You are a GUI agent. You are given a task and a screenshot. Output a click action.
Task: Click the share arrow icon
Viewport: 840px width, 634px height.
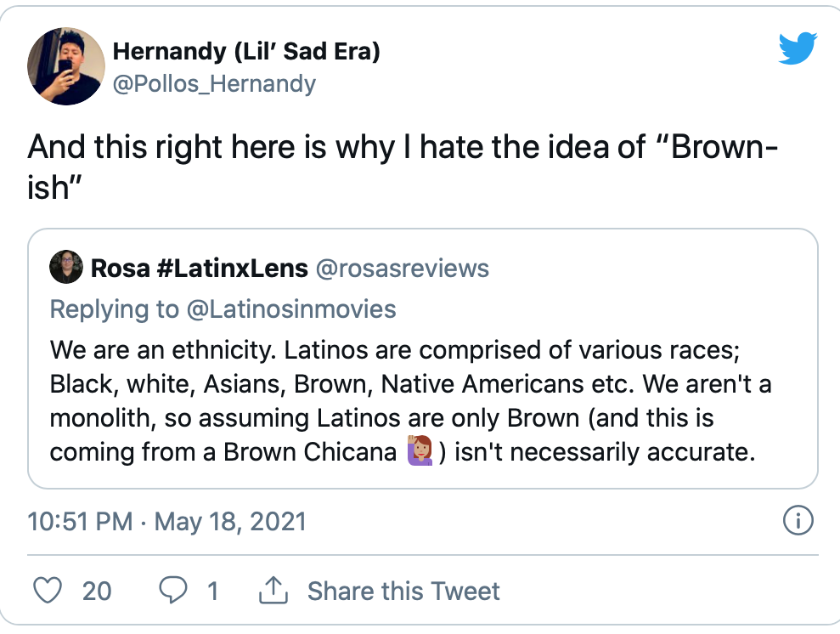pyautogui.click(x=273, y=591)
